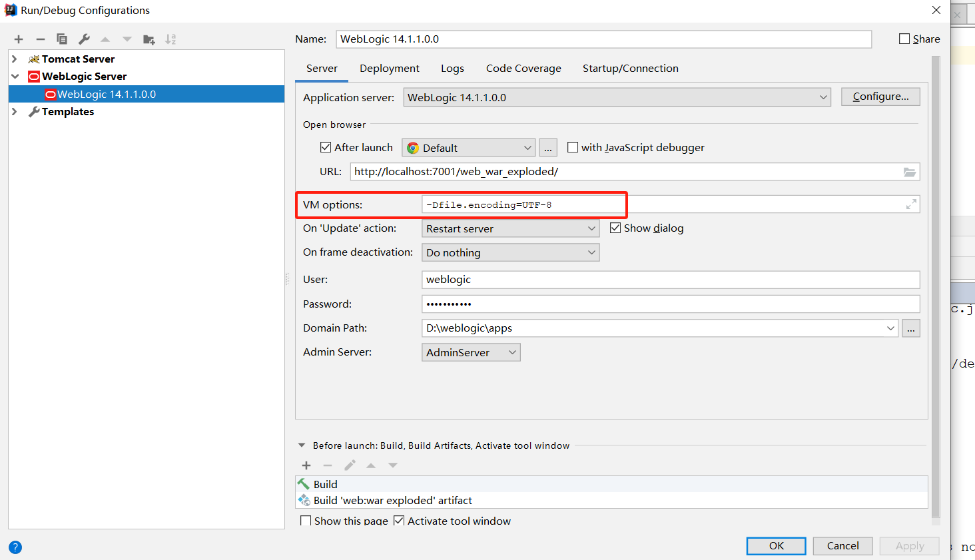Click the Configure button for application servers
Screen dimensions: 975x560
[880, 96]
